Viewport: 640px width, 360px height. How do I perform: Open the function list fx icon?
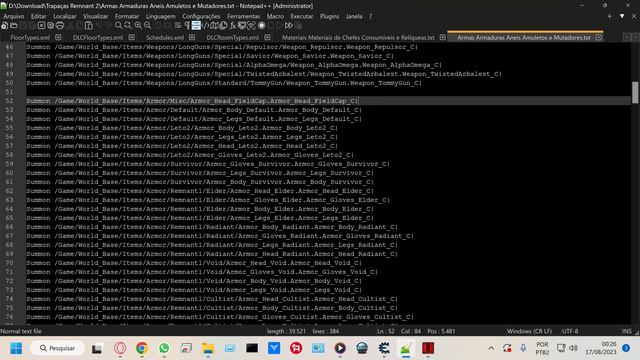point(233,25)
